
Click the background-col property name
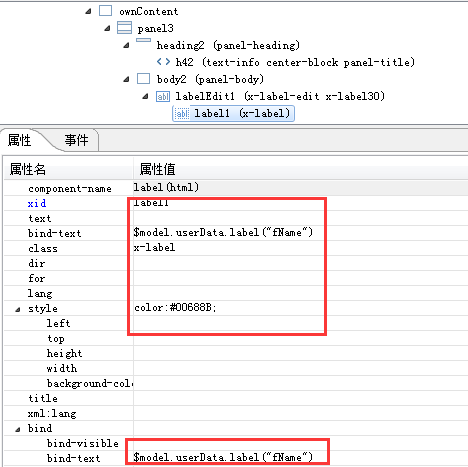tap(90, 383)
